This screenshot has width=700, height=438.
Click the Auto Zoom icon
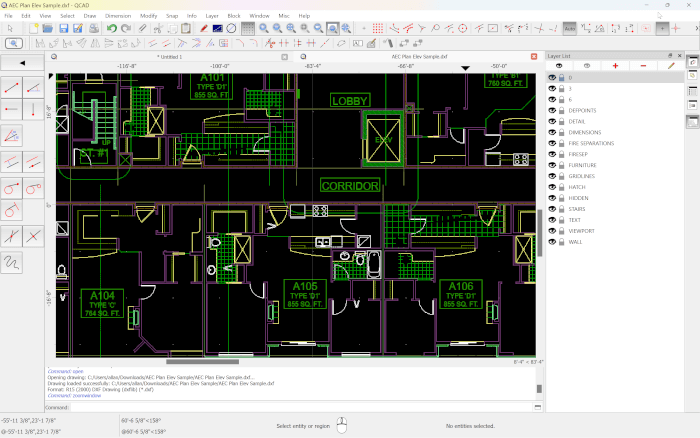pyautogui.click(x=291, y=29)
